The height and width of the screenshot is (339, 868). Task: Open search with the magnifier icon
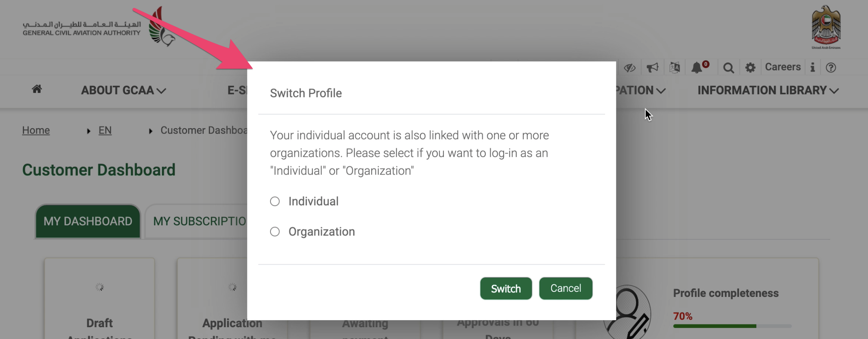(x=728, y=67)
